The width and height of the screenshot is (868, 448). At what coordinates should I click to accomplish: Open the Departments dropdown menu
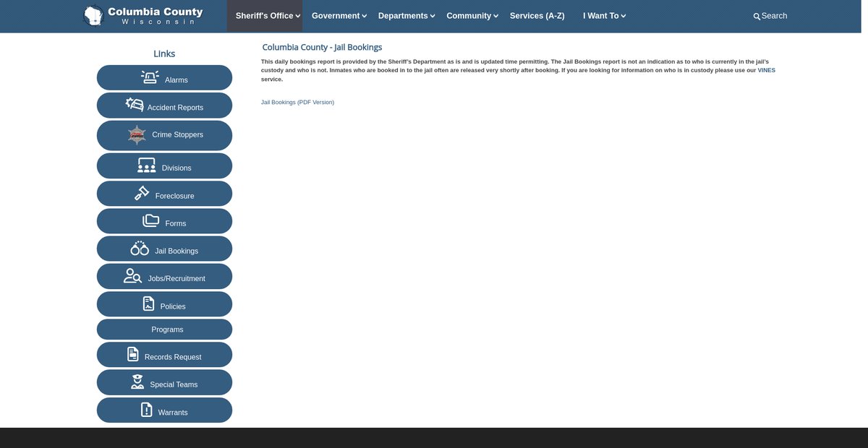point(406,16)
